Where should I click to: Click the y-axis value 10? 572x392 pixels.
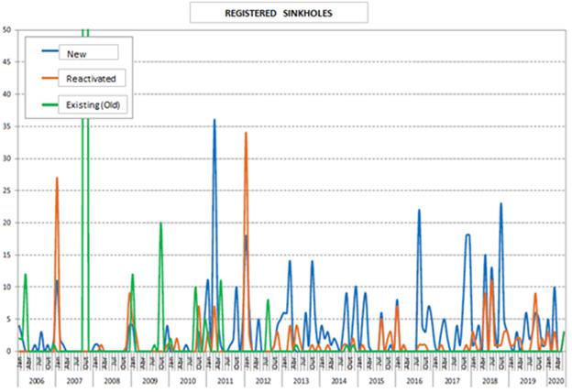(6, 287)
